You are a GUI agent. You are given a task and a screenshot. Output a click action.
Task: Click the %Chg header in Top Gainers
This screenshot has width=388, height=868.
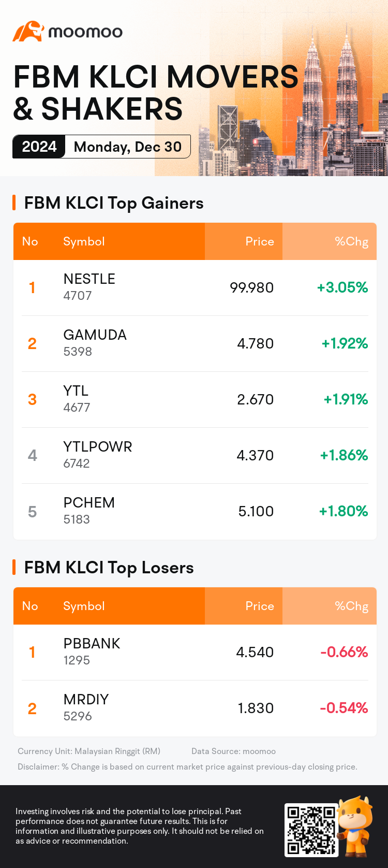(351, 241)
